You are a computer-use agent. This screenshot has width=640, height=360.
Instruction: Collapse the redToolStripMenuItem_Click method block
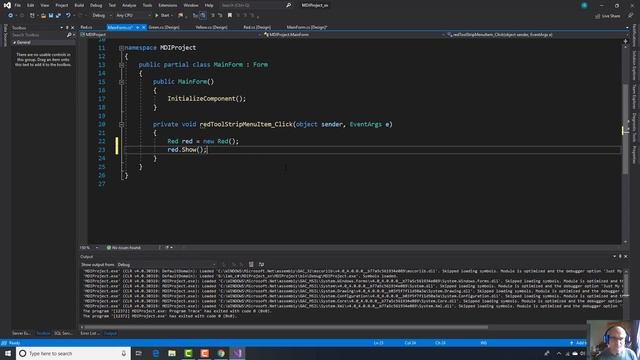(121, 124)
